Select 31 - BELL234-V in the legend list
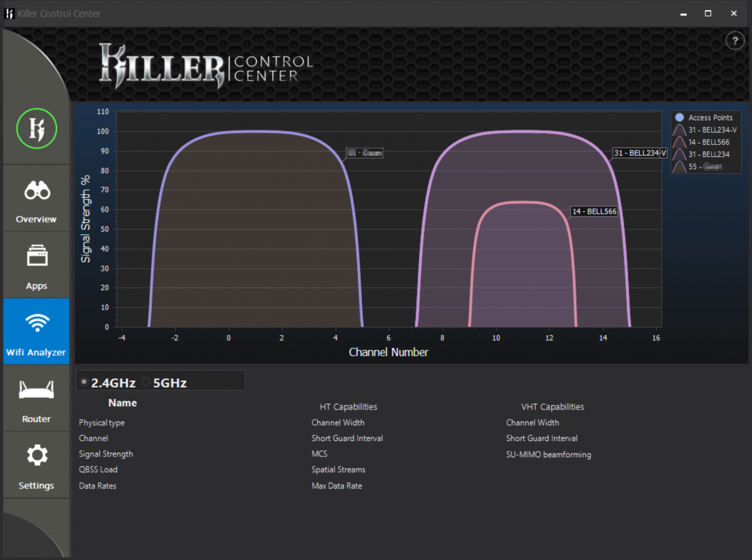This screenshot has width=752, height=560. tap(712, 130)
